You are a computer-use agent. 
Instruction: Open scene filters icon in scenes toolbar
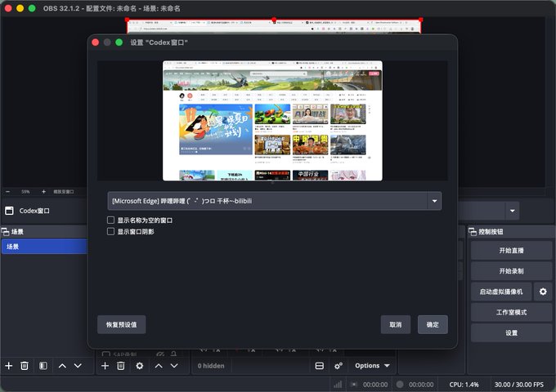pyautogui.click(x=43, y=366)
